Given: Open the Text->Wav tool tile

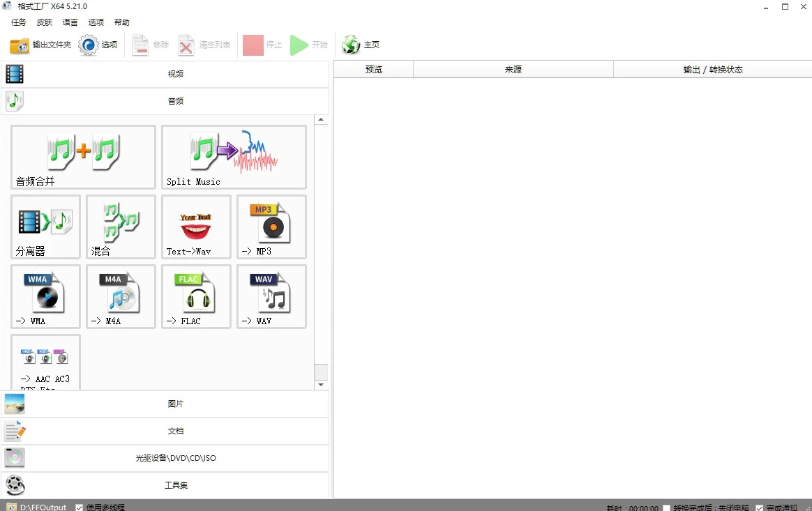Looking at the screenshot, I should pos(196,227).
